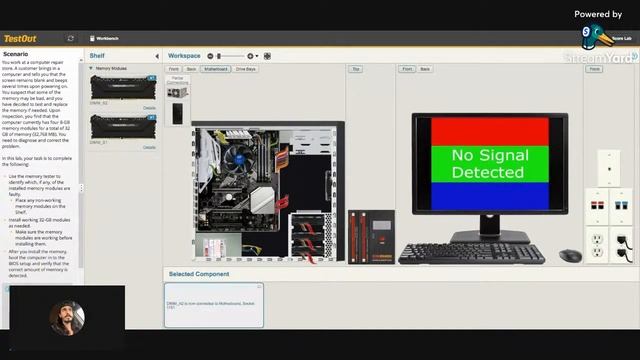640x360 pixels.
Task: Switch computer case to Front view
Action: pyautogui.click(x=174, y=69)
